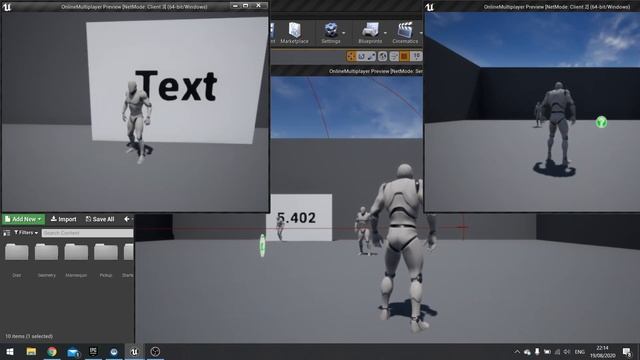Open the Marketplace from the editor toolbar

(294, 33)
